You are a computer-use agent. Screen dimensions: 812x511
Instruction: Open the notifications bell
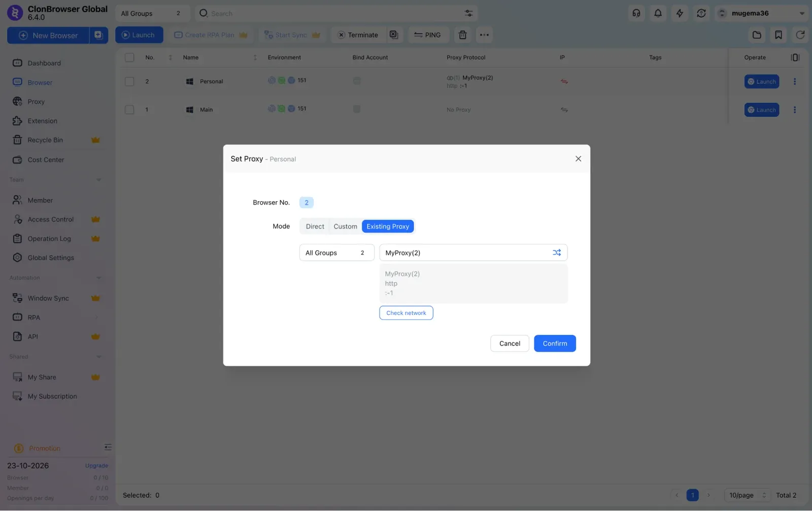[x=658, y=13]
